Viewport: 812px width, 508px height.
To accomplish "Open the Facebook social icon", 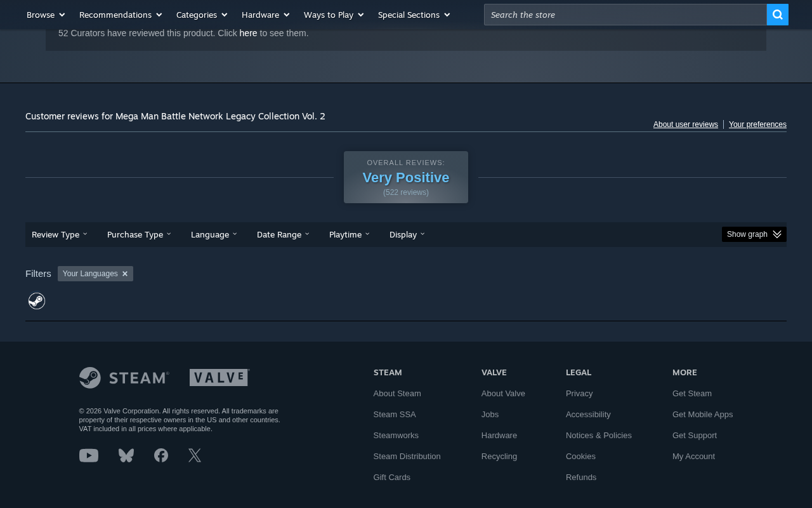I will [161, 455].
